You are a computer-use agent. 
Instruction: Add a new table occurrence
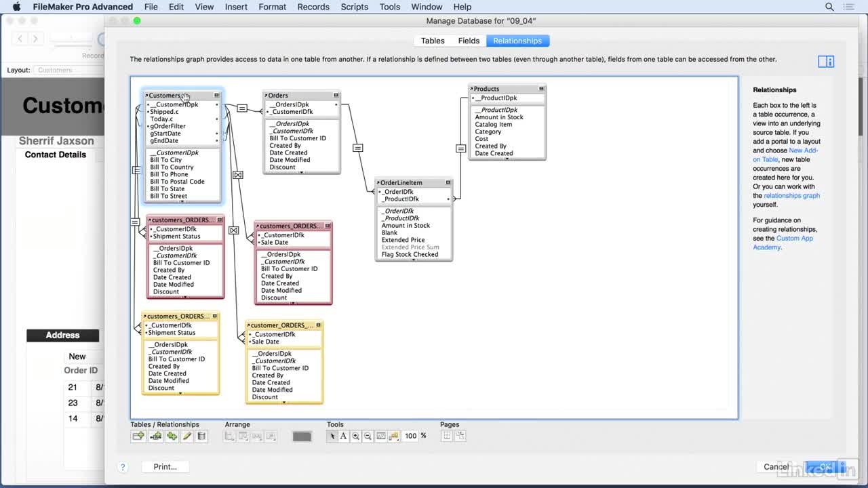coord(138,436)
